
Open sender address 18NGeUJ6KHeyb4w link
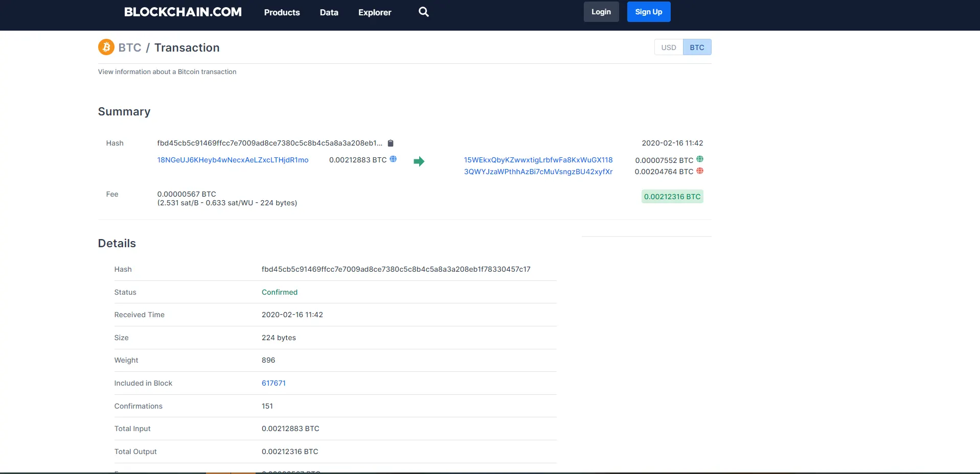coord(233,160)
